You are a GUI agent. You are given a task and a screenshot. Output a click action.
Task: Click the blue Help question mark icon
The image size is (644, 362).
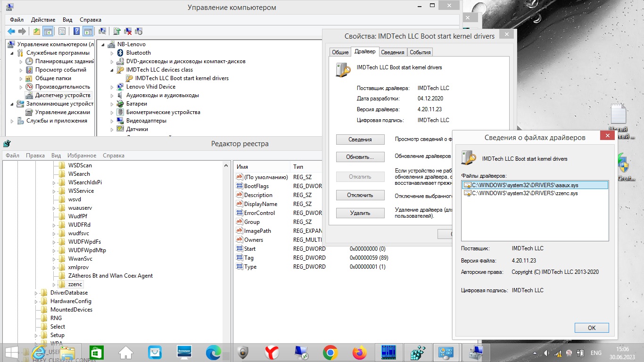pyautogui.click(x=76, y=32)
